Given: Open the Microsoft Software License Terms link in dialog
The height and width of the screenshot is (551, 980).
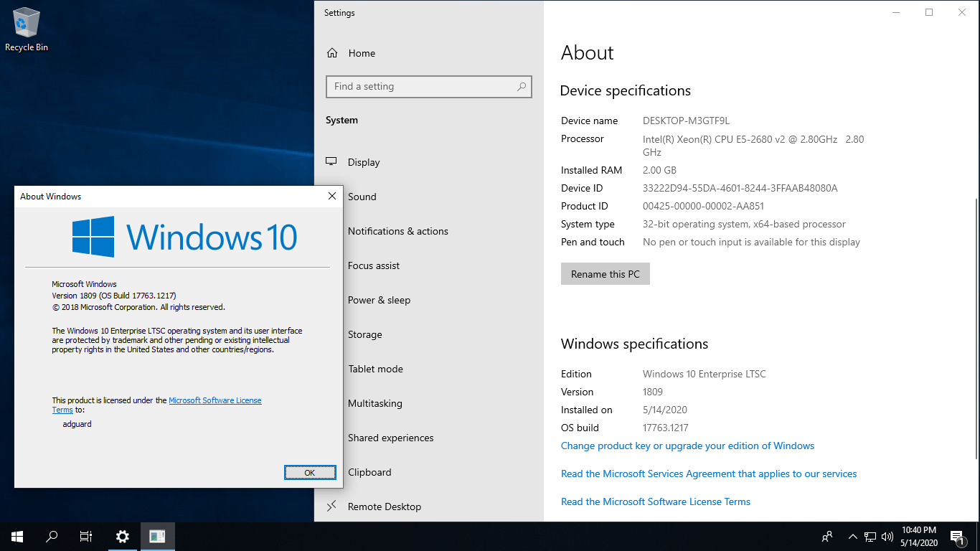Looking at the screenshot, I should (x=215, y=400).
